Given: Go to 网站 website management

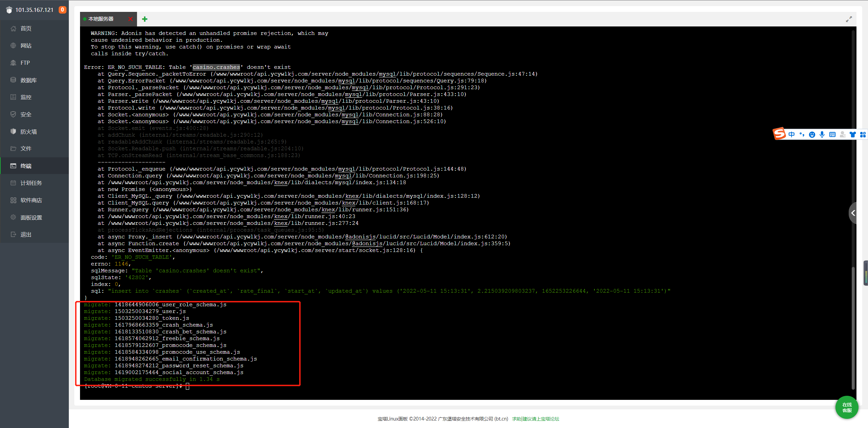Looking at the screenshot, I should pyautogui.click(x=26, y=46).
